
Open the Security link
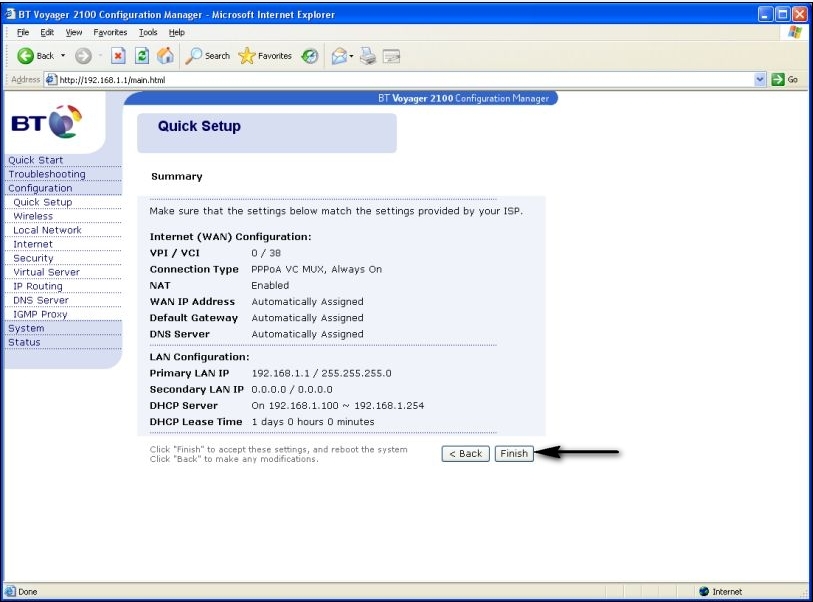pyautogui.click(x=33, y=258)
